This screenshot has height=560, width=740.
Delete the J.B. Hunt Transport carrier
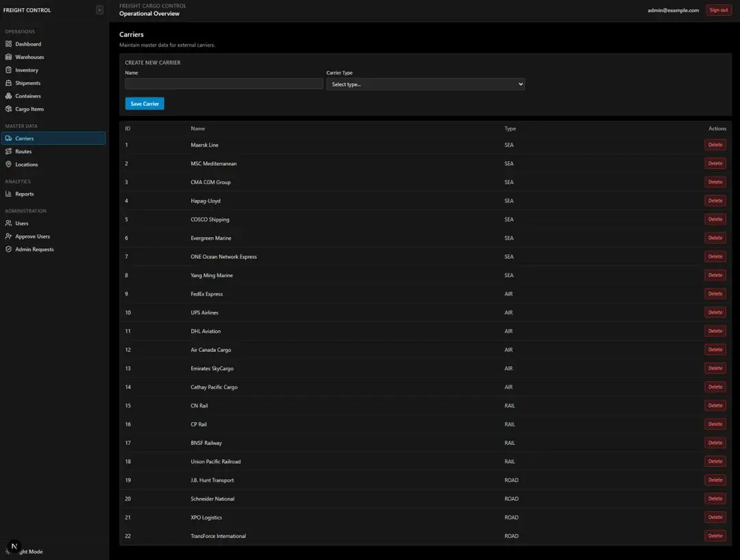pyautogui.click(x=715, y=480)
